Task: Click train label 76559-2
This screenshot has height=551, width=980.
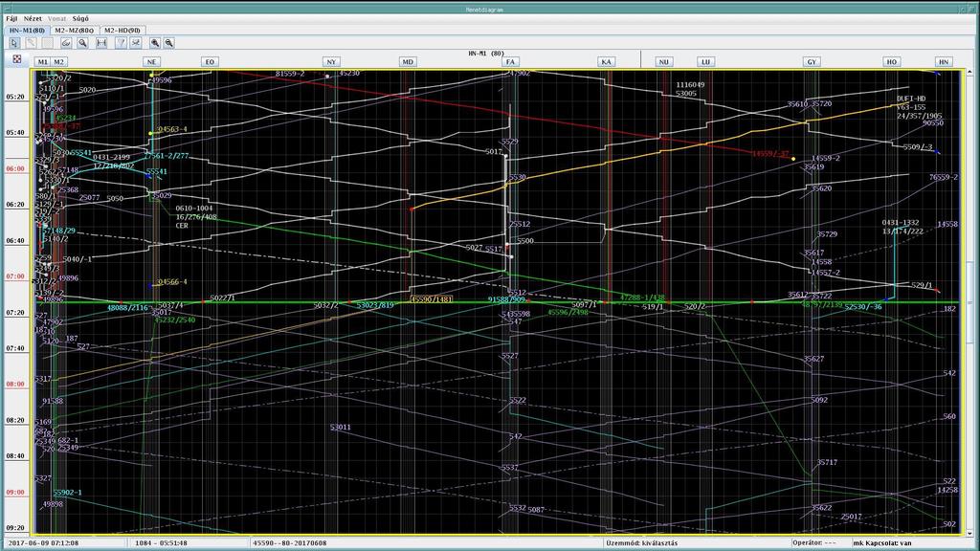Action: click(x=944, y=177)
